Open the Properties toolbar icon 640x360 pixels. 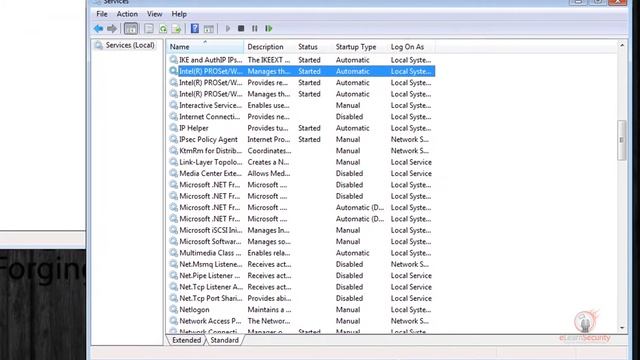pos(149,29)
